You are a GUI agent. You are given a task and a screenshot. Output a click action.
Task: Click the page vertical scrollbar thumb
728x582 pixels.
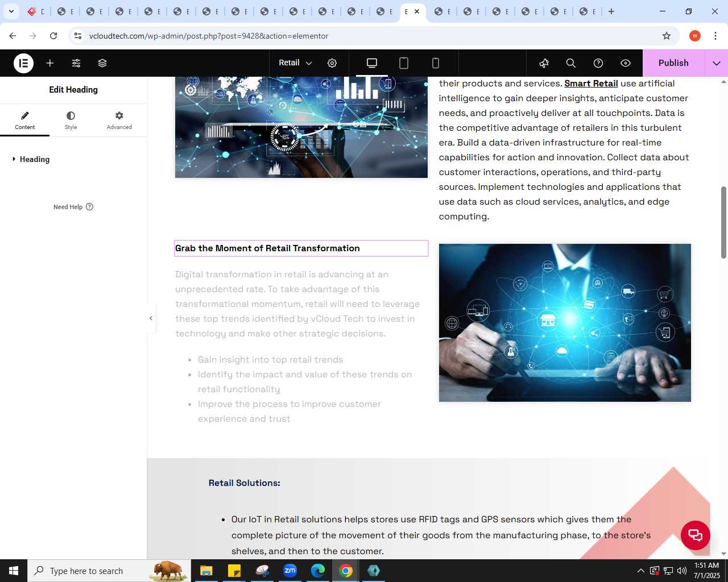click(x=723, y=222)
